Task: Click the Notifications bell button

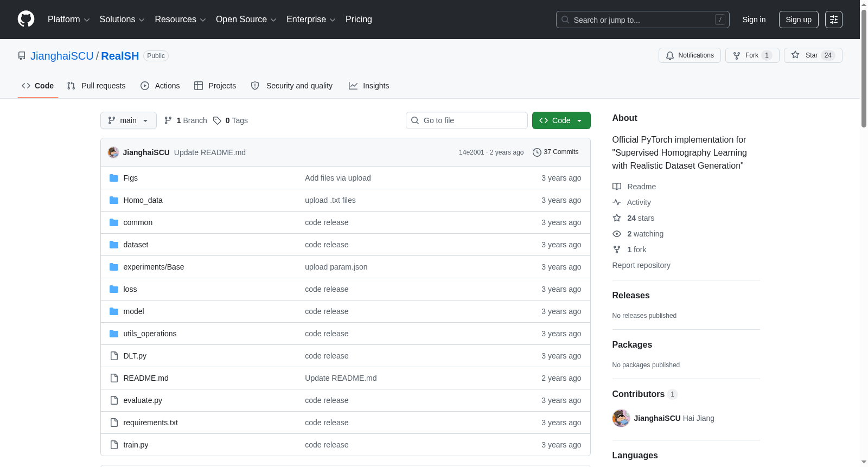Action: 690,55
